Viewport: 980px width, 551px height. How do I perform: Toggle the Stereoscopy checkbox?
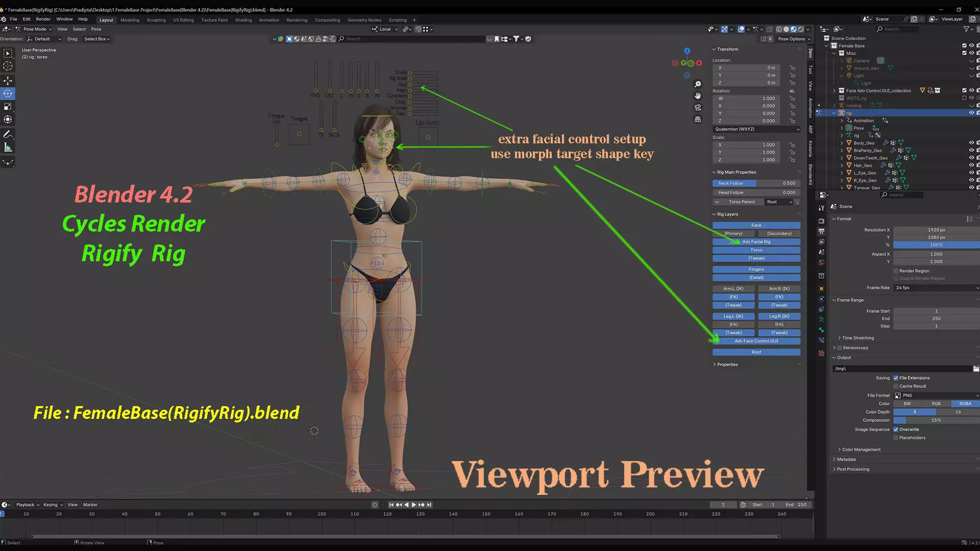(x=839, y=348)
